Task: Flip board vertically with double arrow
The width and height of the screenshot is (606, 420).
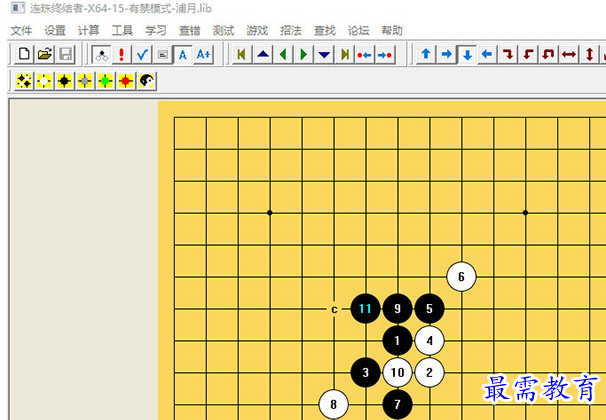Action: 589,54
